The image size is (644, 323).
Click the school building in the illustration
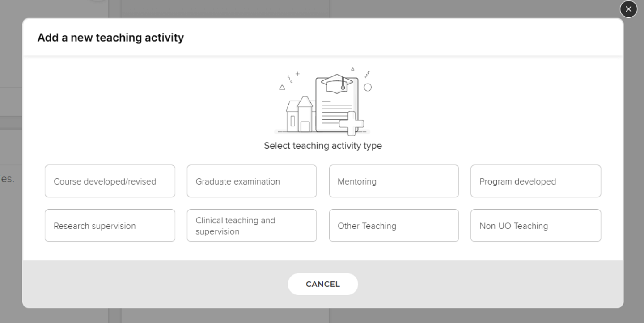[x=299, y=115]
